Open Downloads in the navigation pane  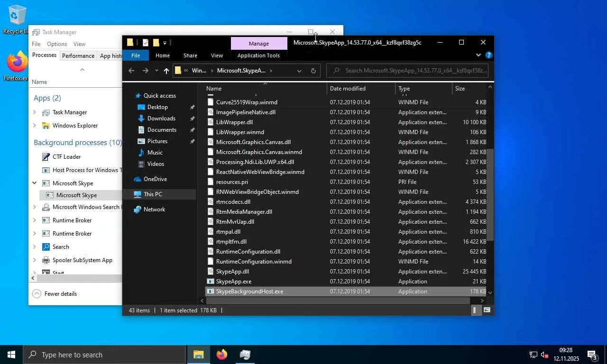(x=161, y=118)
